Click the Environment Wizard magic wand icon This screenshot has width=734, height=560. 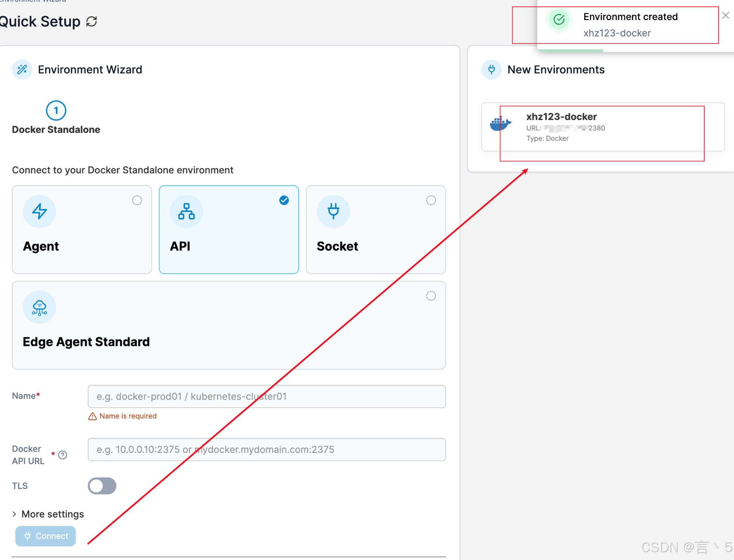point(22,69)
